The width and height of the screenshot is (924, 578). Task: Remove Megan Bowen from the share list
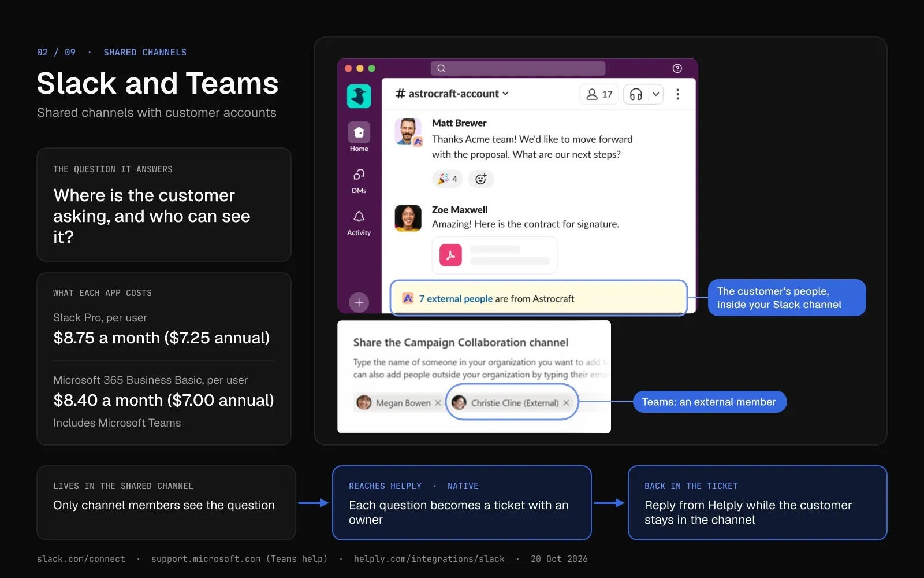click(x=438, y=403)
